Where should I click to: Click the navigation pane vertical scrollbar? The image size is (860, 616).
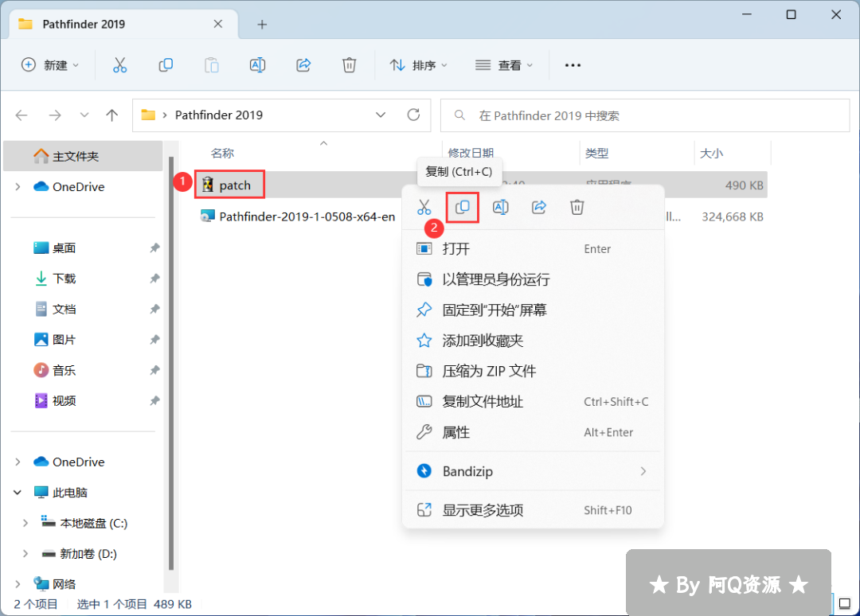pyautogui.click(x=171, y=364)
